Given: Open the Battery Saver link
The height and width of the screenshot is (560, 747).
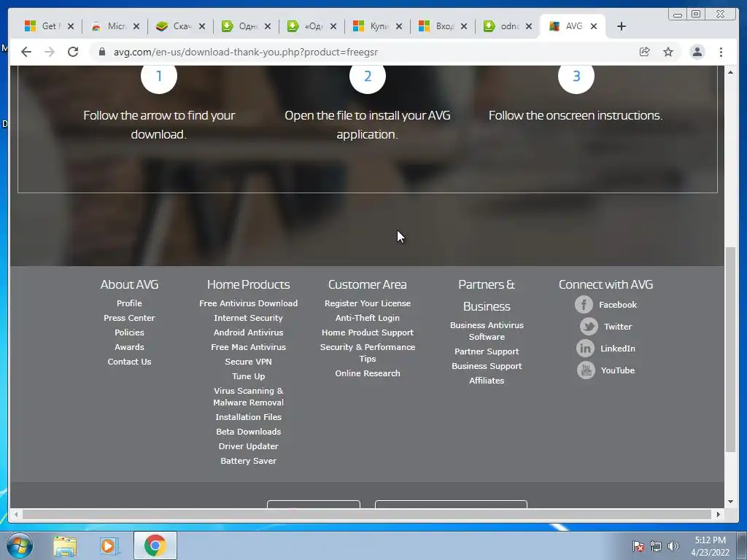Looking at the screenshot, I should [248, 461].
